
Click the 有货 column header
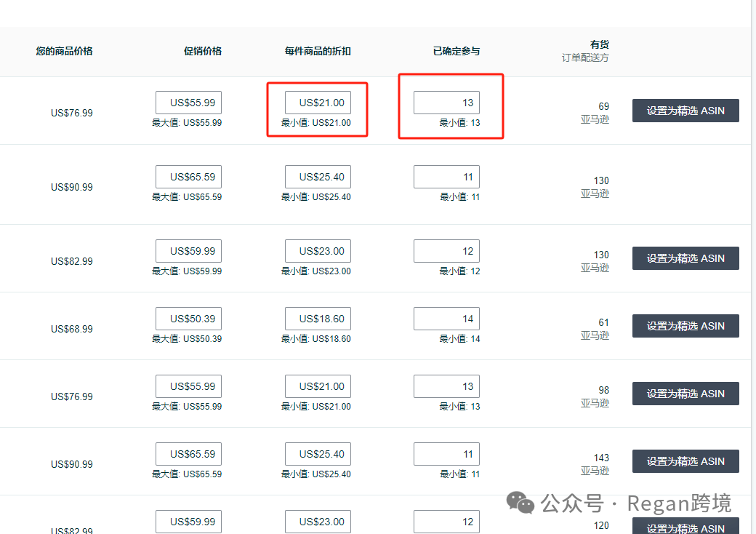point(600,44)
